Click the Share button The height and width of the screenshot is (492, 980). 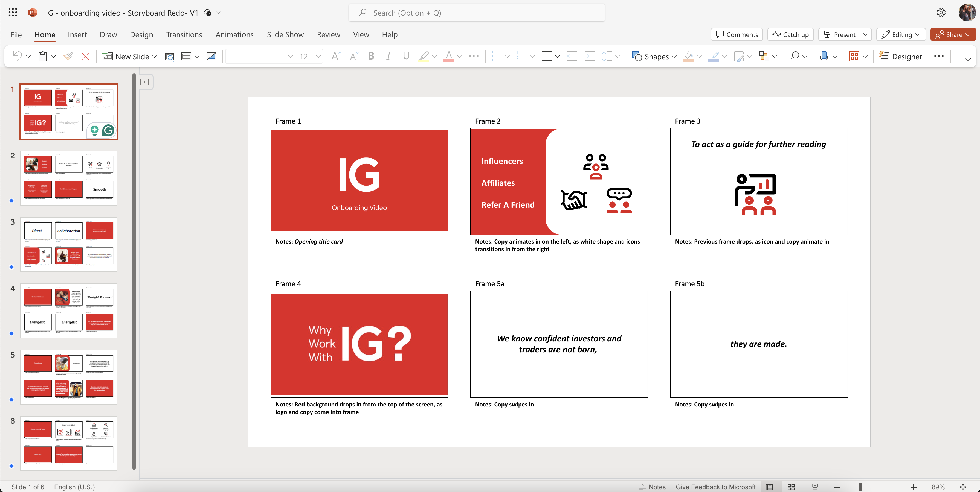point(953,34)
